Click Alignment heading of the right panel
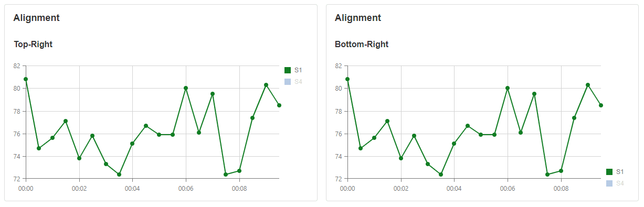 [x=358, y=18]
